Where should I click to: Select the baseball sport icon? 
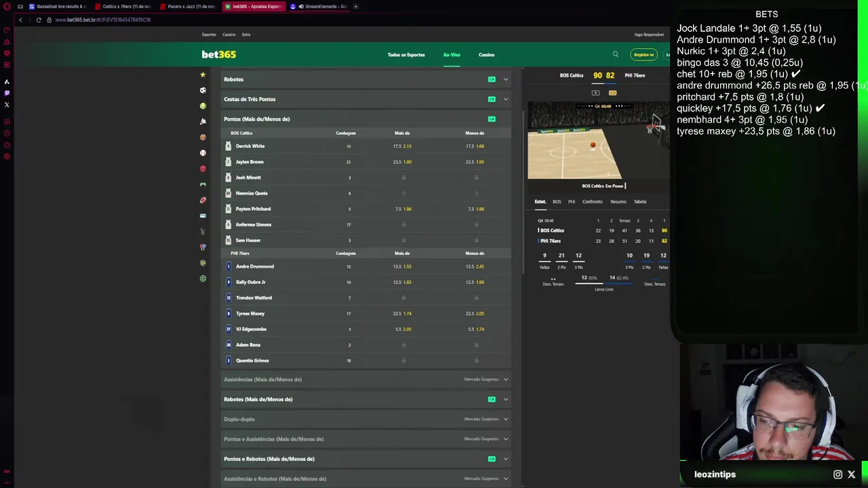coord(203,153)
